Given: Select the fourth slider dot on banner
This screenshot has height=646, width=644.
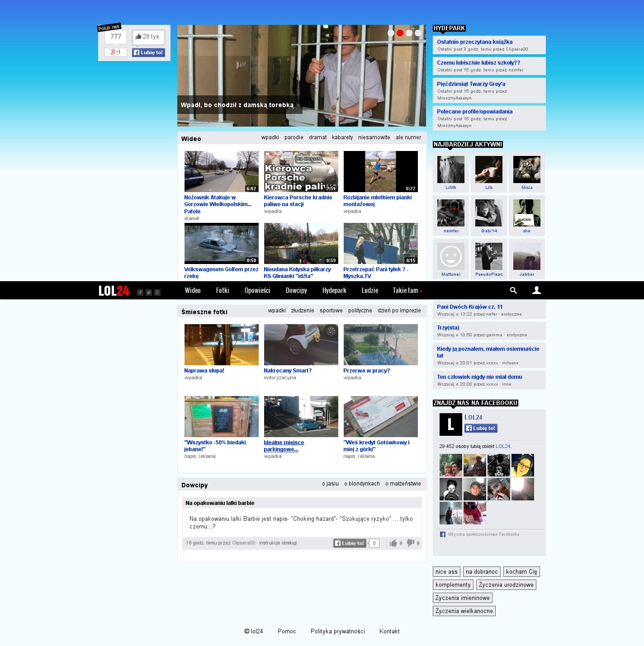Looking at the screenshot, I should click(418, 33).
